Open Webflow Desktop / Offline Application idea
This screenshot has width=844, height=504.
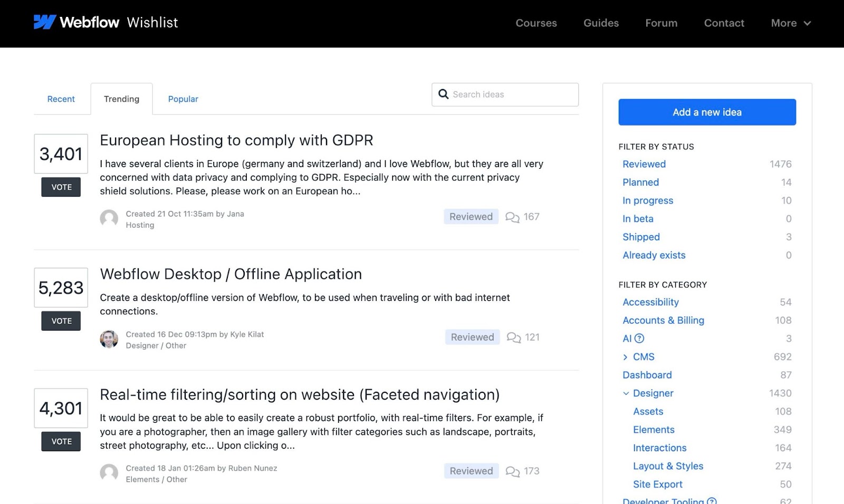coord(231,274)
